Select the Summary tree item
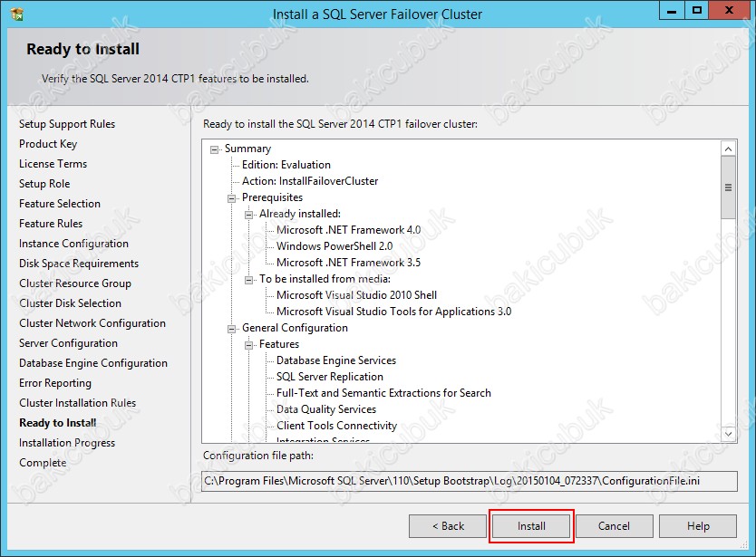This screenshot has height=557, width=756. (x=247, y=149)
